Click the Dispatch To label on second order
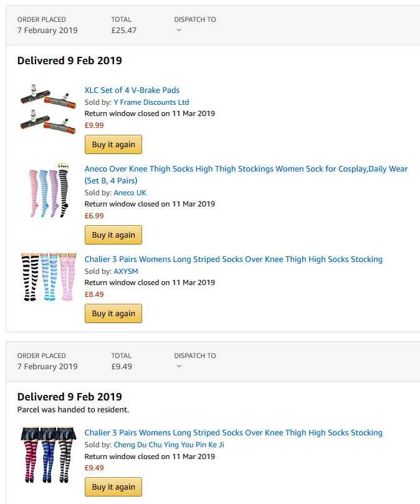Image resolution: width=420 pixels, height=504 pixels. (x=195, y=356)
